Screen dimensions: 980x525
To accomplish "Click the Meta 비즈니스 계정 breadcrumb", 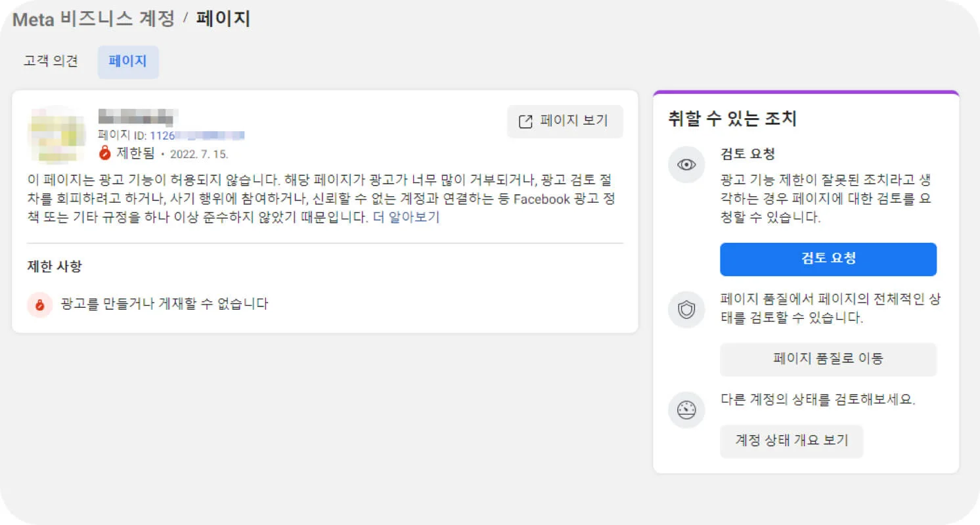I will tap(94, 18).
